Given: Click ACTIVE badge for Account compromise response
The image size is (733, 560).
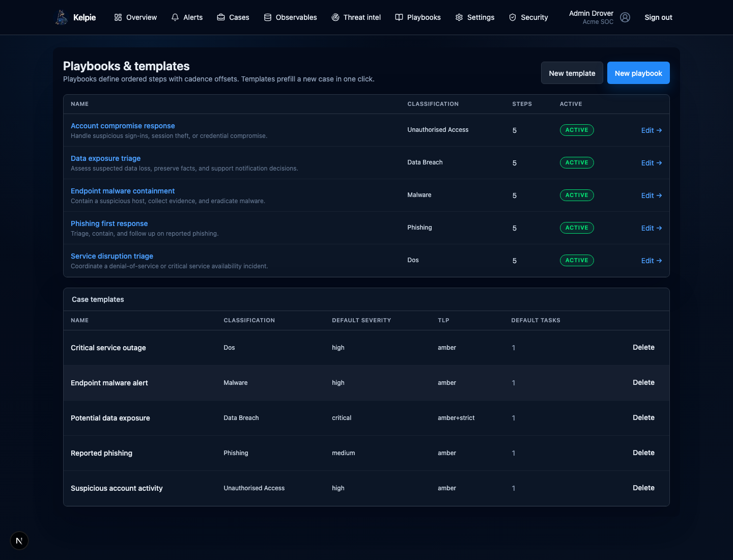Looking at the screenshot, I should [x=577, y=130].
